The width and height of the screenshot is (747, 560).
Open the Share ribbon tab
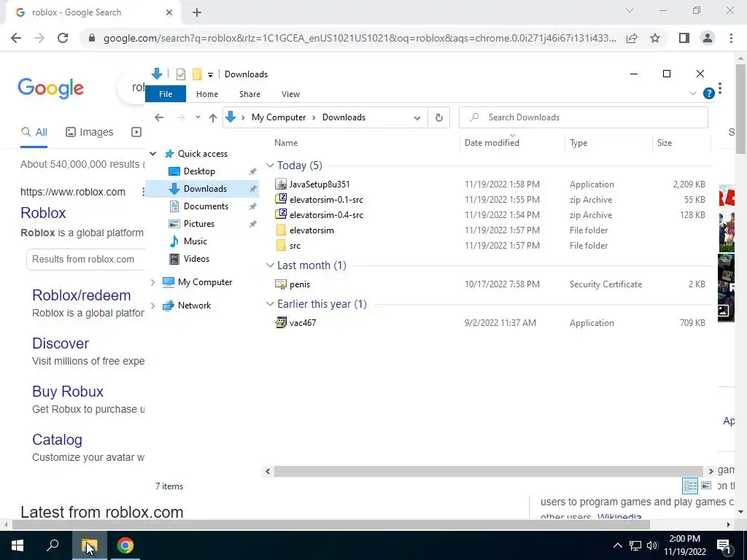[249, 94]
